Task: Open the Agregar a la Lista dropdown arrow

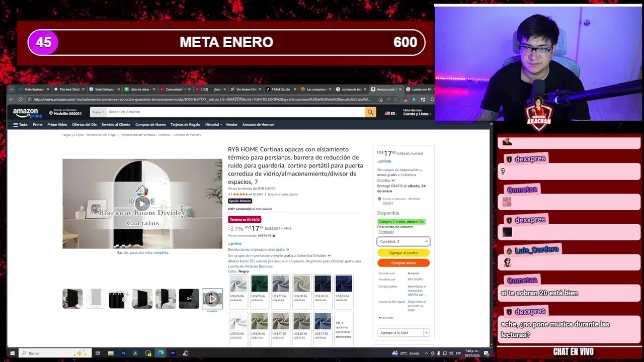Action: click(x=426, y=332)
